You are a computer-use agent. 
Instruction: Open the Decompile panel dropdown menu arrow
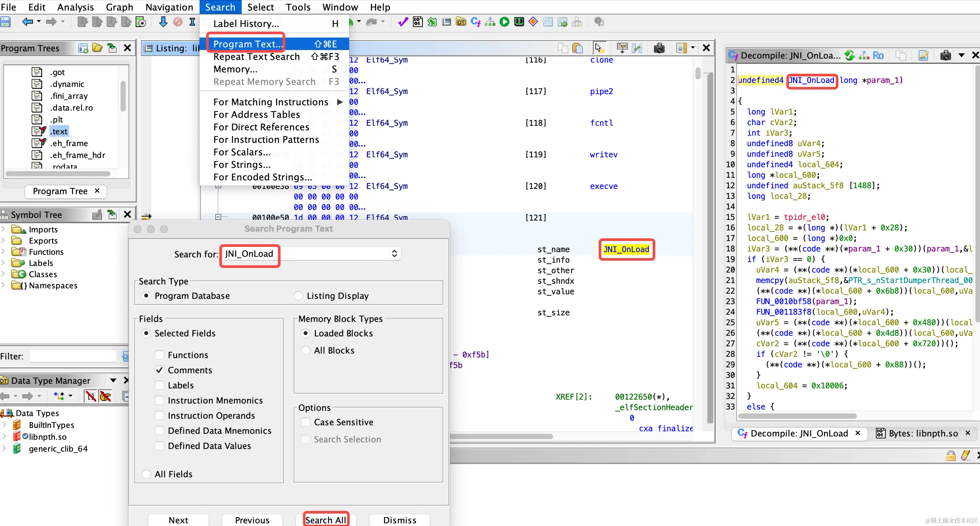pos(961,56)
